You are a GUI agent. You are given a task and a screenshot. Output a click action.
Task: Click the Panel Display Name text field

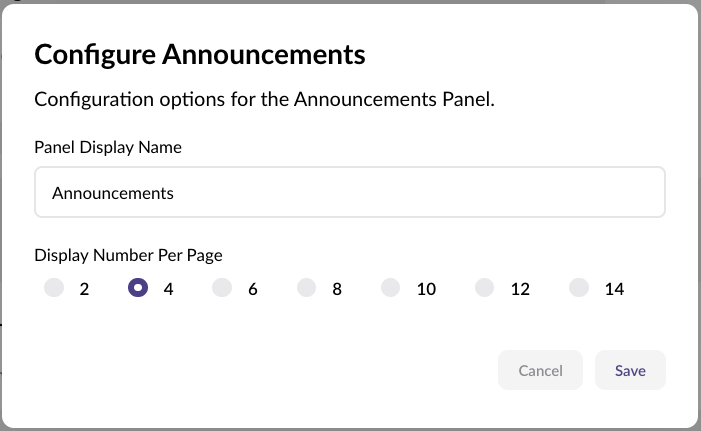(x=349, y=192)
